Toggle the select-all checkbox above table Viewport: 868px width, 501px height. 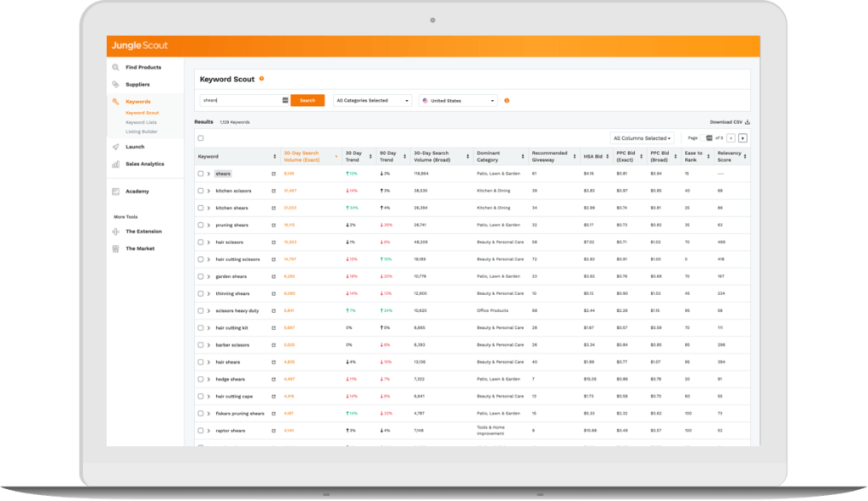pyautogui.click(x=201, y=138)
